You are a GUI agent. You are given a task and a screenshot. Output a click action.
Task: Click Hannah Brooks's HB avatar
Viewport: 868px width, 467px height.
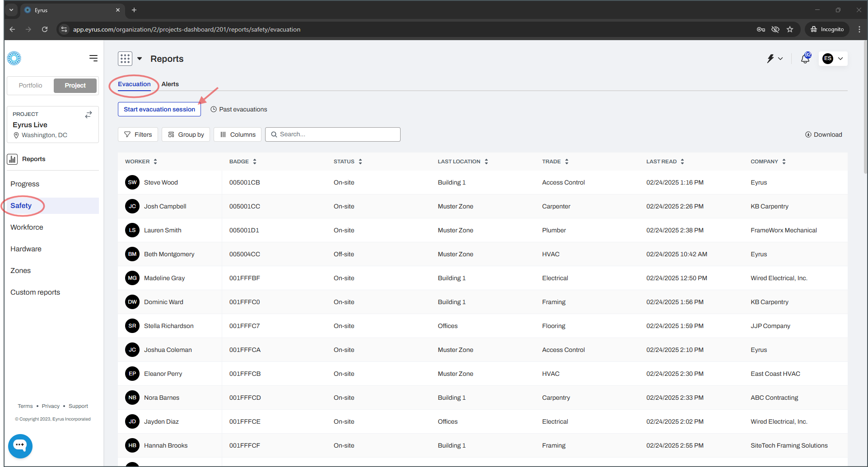click(132, 445)
